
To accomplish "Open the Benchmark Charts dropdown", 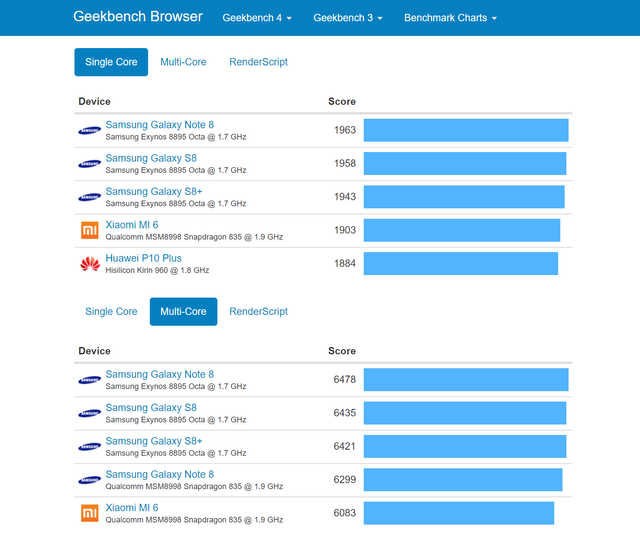I will 450,18.
